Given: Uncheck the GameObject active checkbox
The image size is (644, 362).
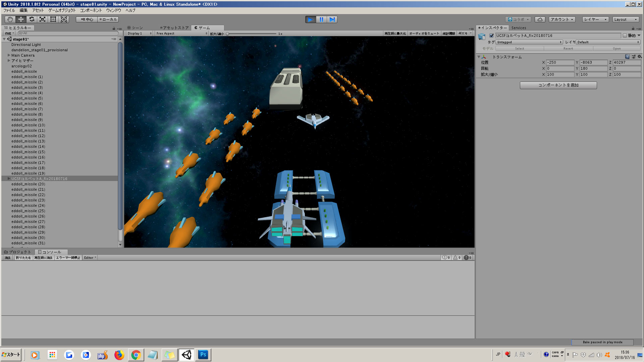Looking at the screenshot, I should click(x=491, y=36).
